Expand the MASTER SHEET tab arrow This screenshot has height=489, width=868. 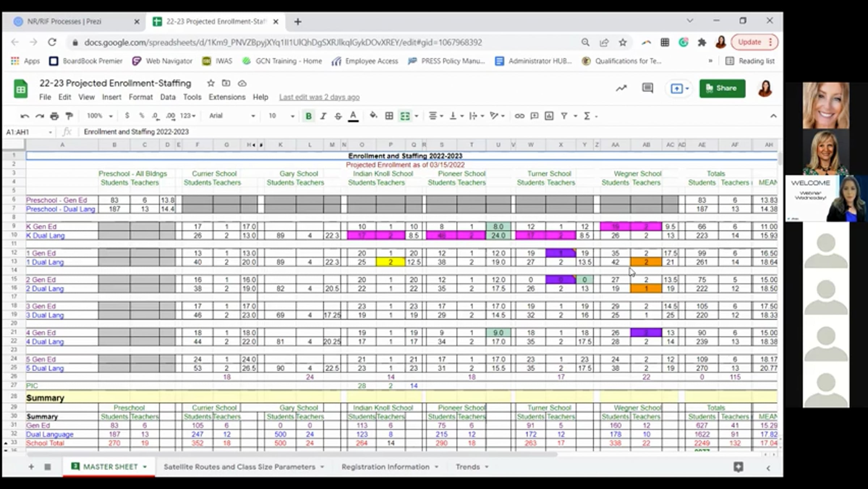tap(145, 467)
